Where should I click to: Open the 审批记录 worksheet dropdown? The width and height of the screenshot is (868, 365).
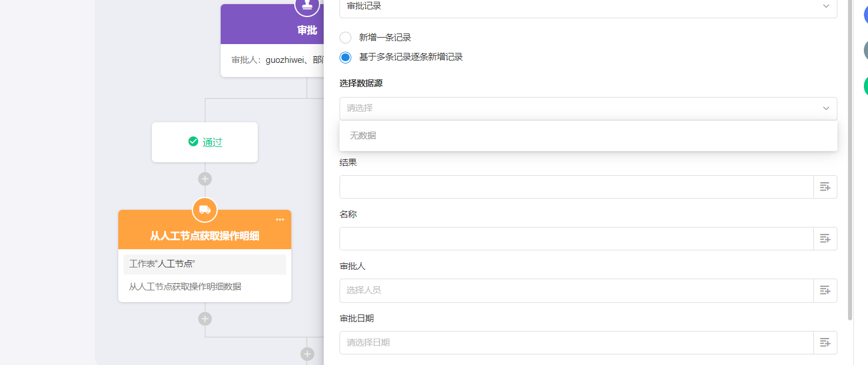click(588, 6)
